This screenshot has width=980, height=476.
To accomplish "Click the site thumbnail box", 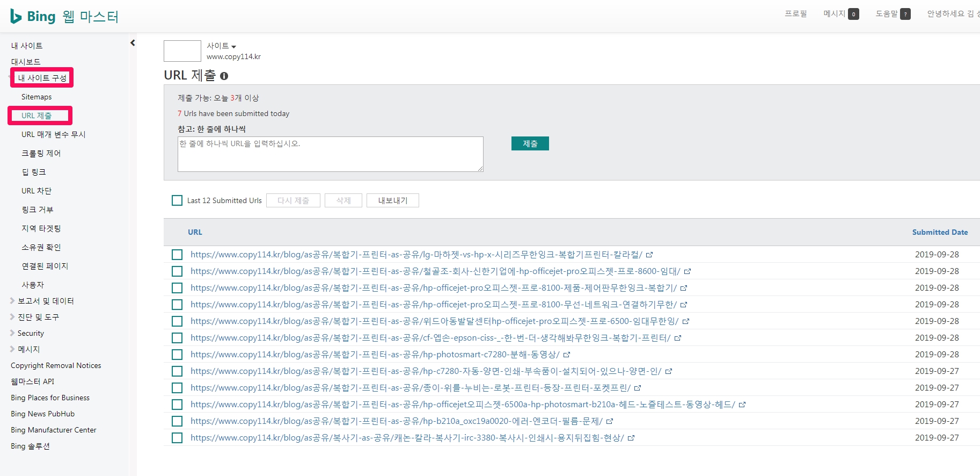I will pos(182,51).
